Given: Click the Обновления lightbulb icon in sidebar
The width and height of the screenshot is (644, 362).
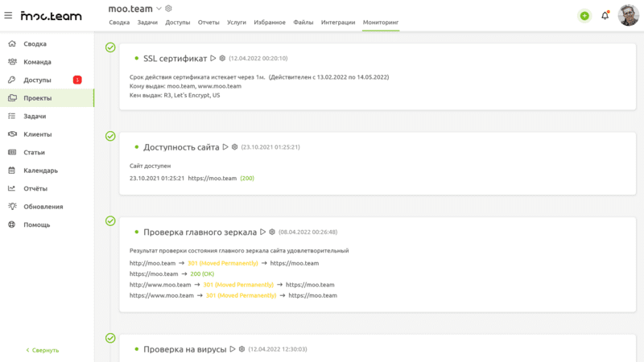Looking at the screenshot, I should [12, 207].
